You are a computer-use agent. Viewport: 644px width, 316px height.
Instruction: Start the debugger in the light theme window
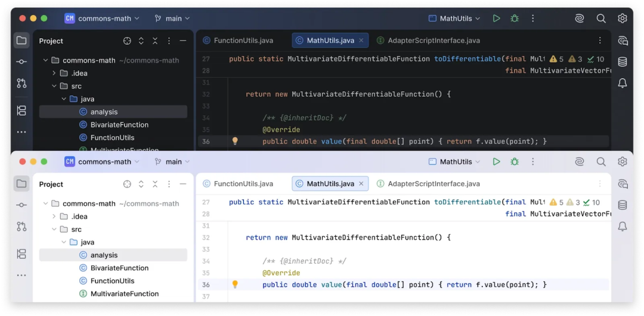515,162
